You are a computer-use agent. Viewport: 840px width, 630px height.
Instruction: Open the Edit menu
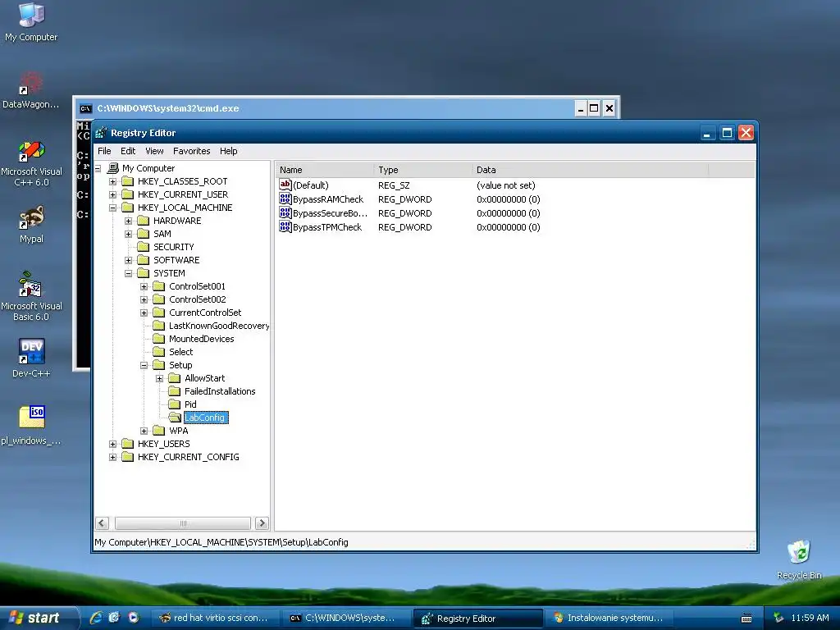point(128,151)
